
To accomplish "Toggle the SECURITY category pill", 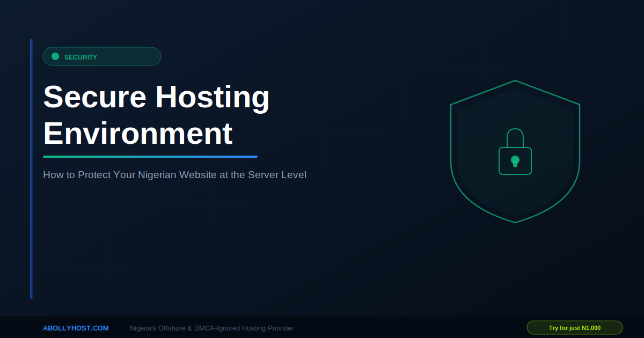I will (x=102, y=56).
